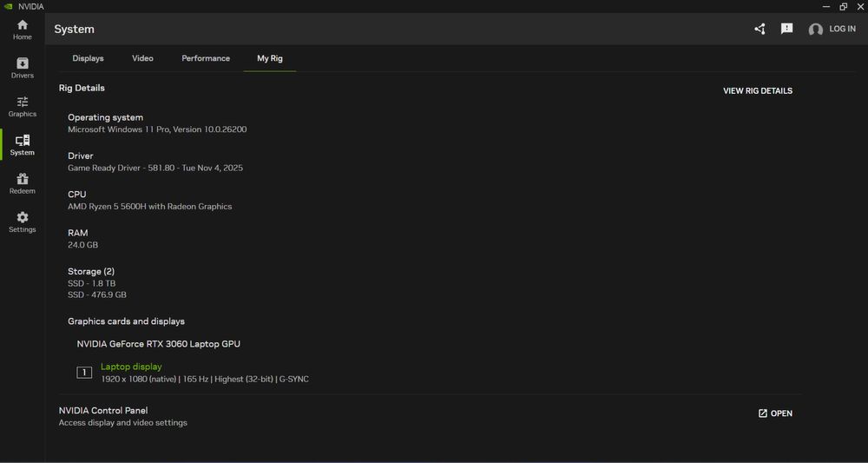Screen dimensions: 868x463
Task: Switch to the Performance tab
Action: [x=206, y=58]
